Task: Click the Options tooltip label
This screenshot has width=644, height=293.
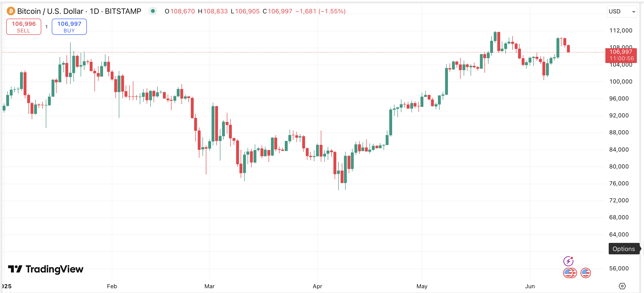Action: tap(623, 249)
